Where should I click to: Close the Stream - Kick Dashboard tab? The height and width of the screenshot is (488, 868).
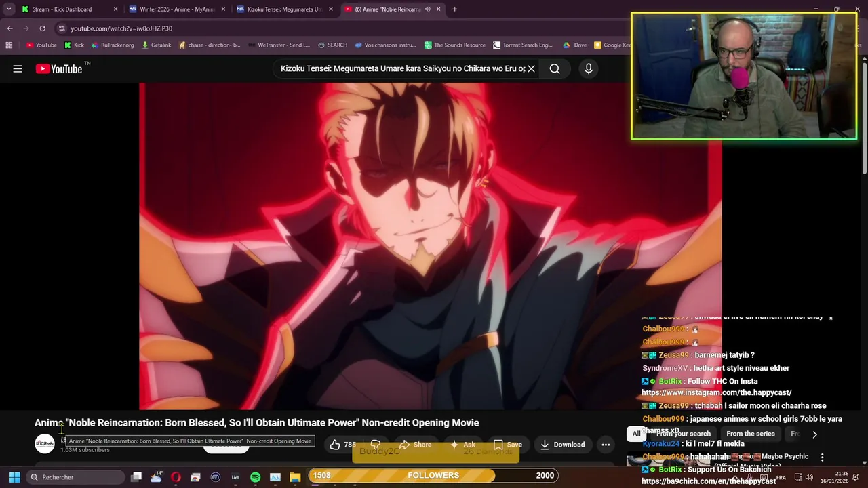115,9
